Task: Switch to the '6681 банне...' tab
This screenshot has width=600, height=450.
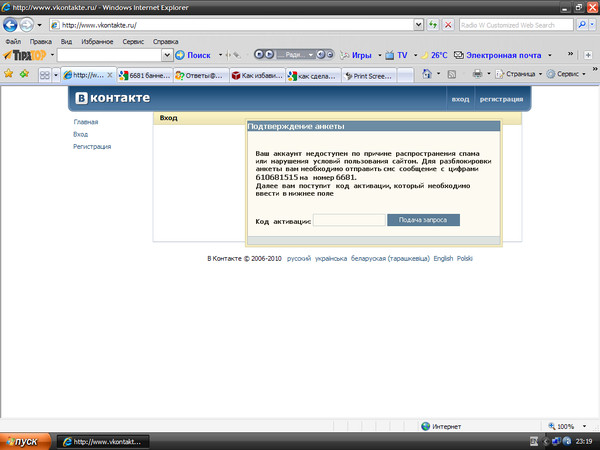Action: click(145, 75)
